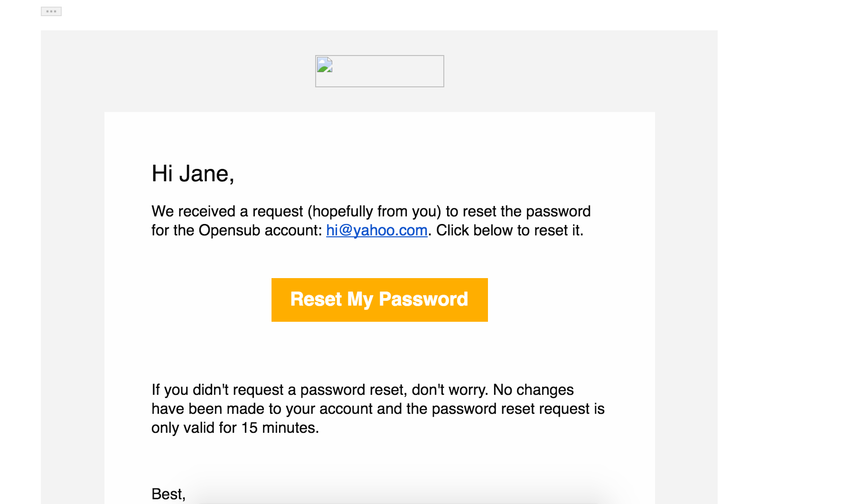Click the word "Opensub" in the message

coord(229,231)
